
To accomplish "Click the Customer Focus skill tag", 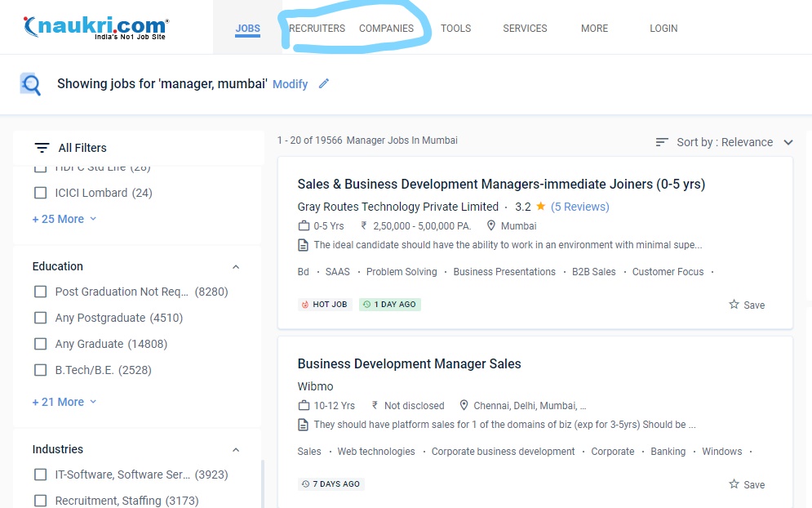I will tap(668, 272).
